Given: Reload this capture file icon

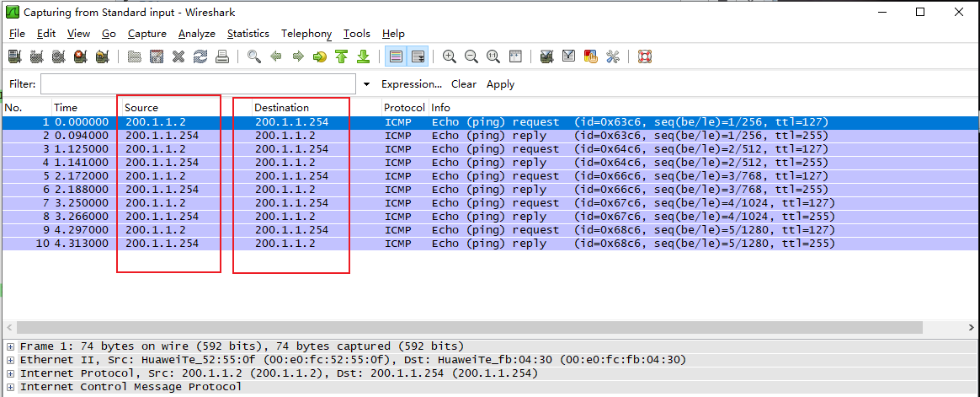Looking at the screenshot, I should pos(200,57).
